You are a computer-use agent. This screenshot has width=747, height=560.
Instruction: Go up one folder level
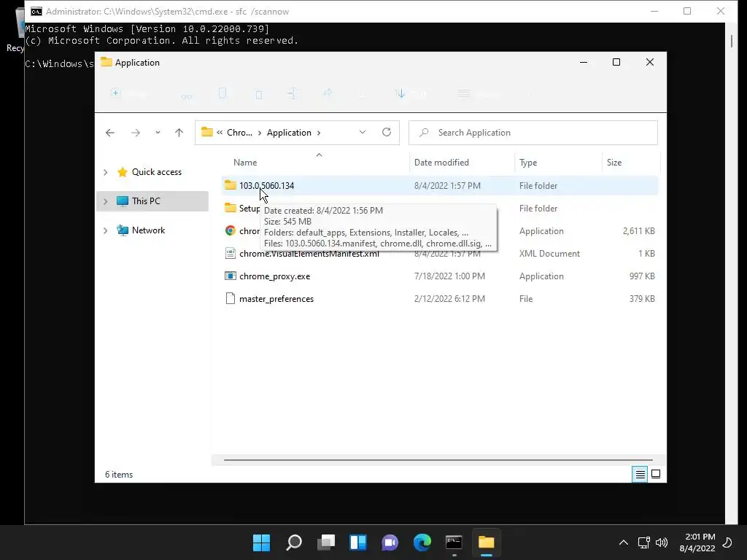click(x=179, y=133)
